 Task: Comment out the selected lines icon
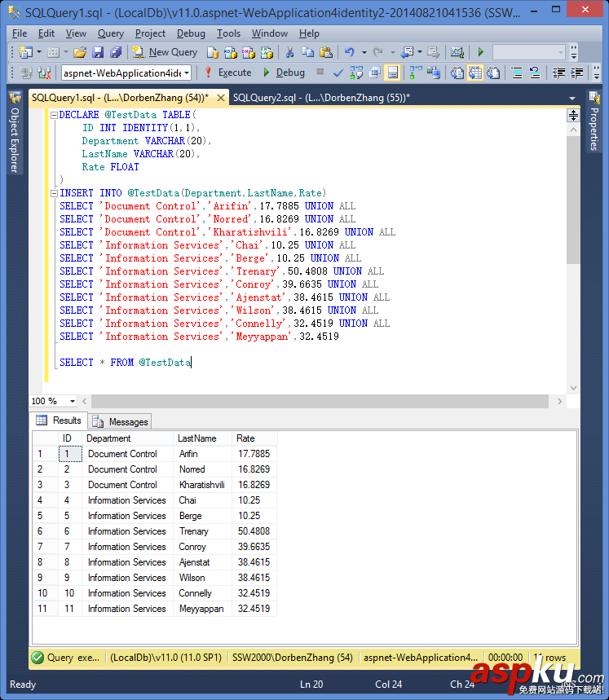(517, 73)
